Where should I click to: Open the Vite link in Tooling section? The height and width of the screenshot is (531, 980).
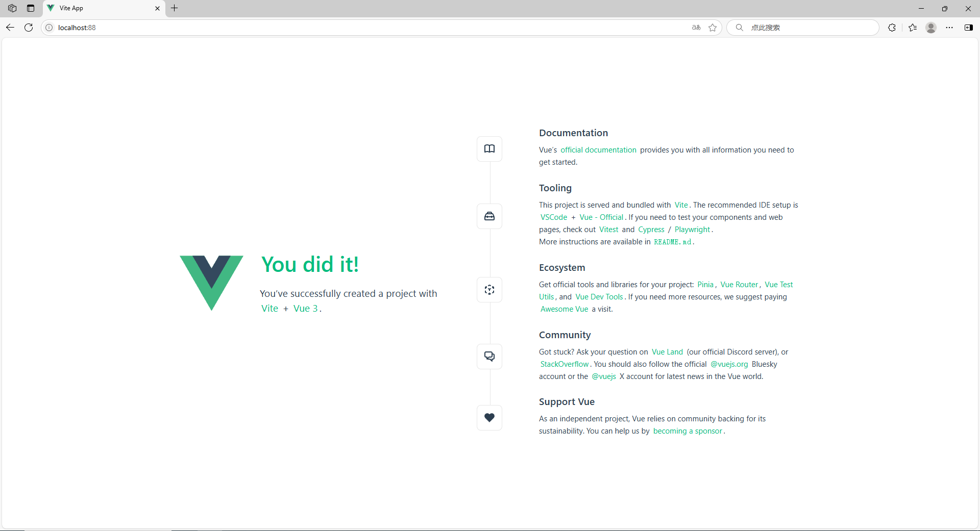(x=681, y=205)
